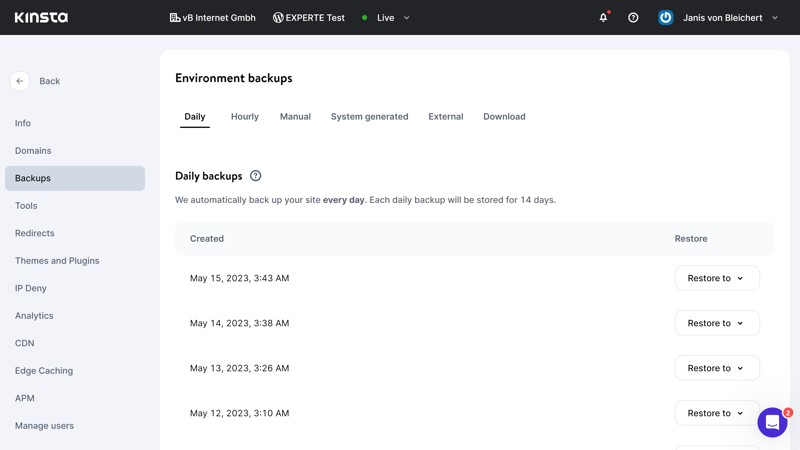Image resolution: width=800 pixels, height=450 pixels.
Task: Switch to the Hourly backups tab
Action: (245, 116)
